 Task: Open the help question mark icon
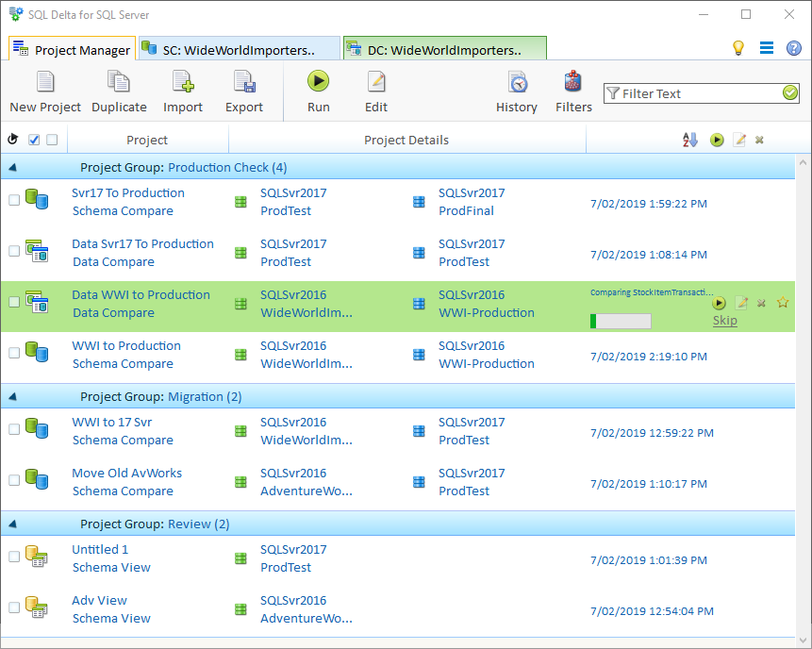click(794, 48)
